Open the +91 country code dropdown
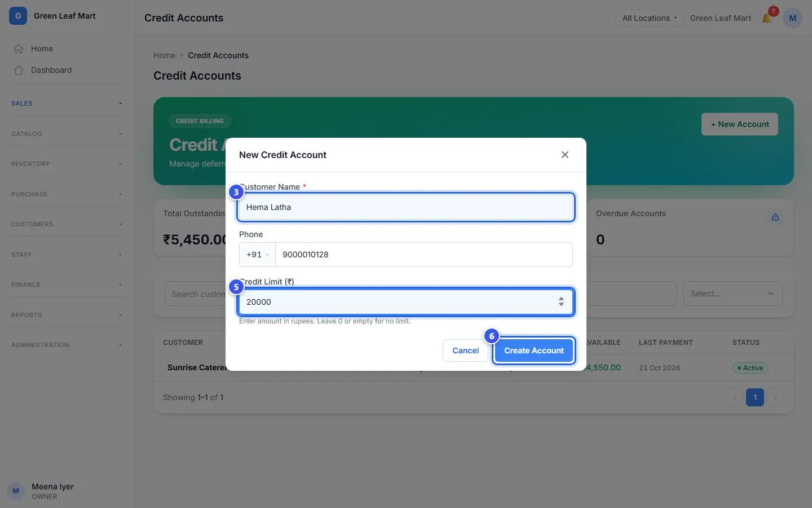Screen dimensions: 812x508 258,255
